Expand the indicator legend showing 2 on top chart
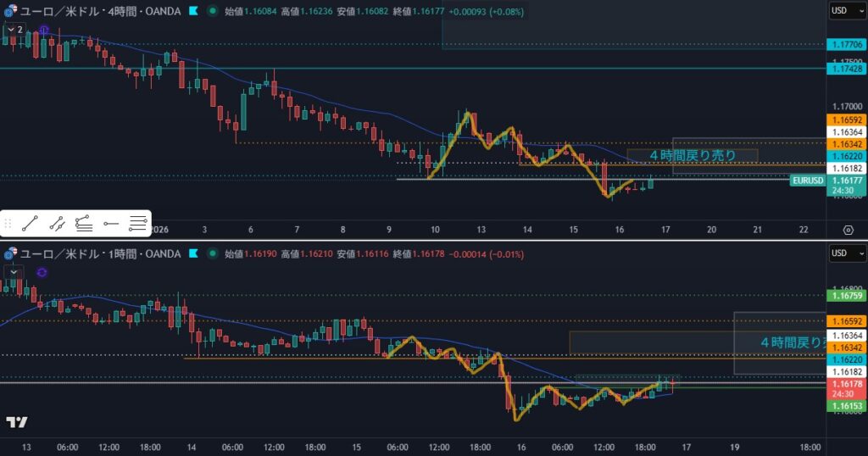868x456 pixels. (14, 29)
